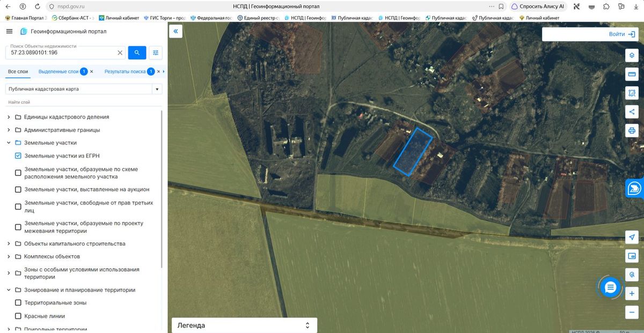Select the ruler measurement tool

632,75
